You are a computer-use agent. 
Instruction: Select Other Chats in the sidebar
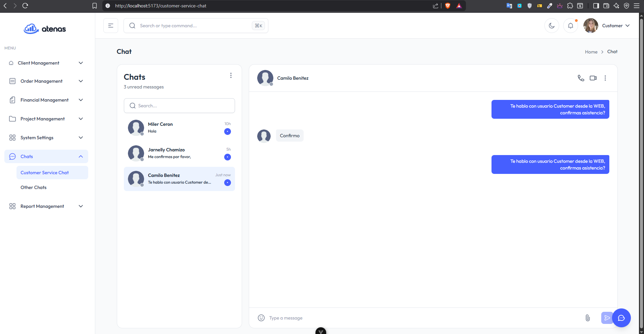[34, 187]
